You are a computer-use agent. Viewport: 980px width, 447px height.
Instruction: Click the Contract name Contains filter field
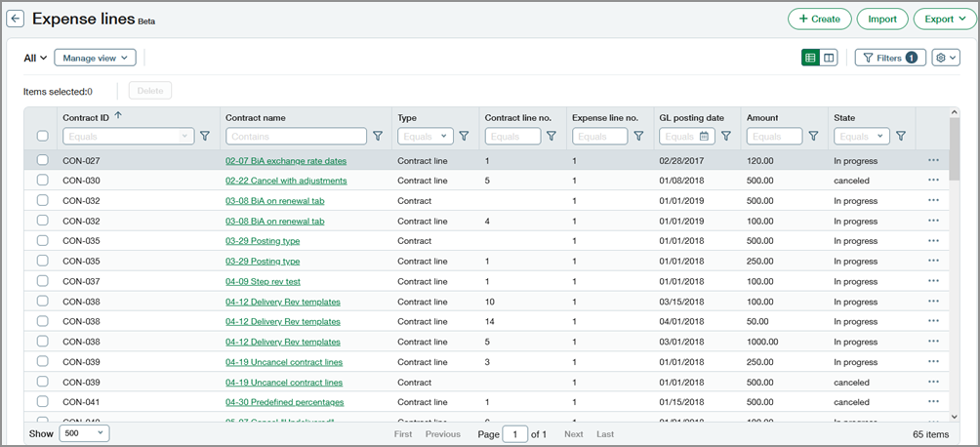pyautogui.click(x=296, y=137)
